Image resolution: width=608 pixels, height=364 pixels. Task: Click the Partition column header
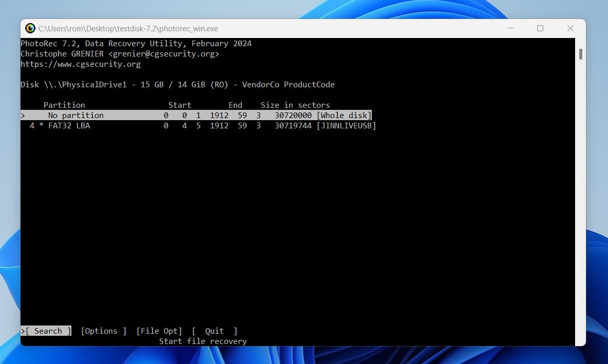click(x=64, y=105)
